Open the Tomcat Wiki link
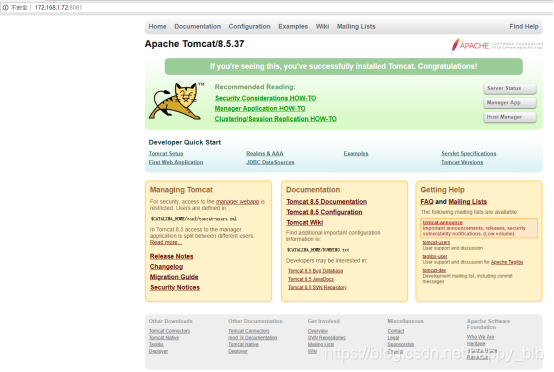This screenshot has width=554, height=372. (305, 222)
